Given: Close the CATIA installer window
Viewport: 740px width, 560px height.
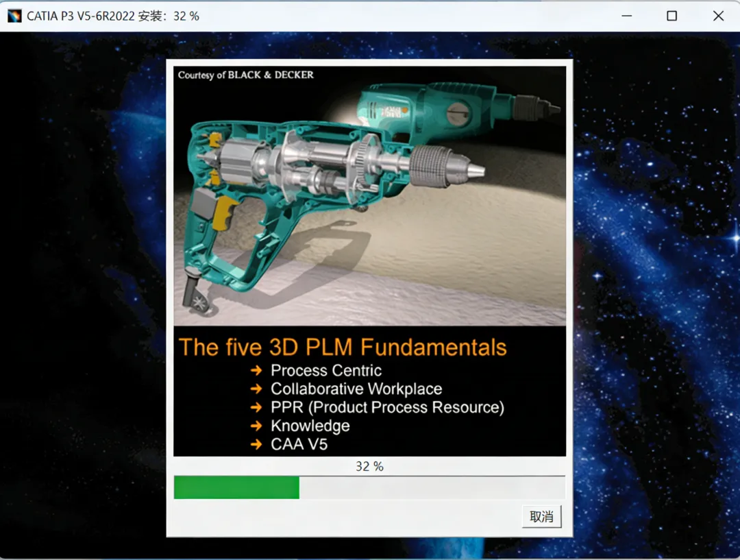Looking at the screenshot, I should point(718,16).
